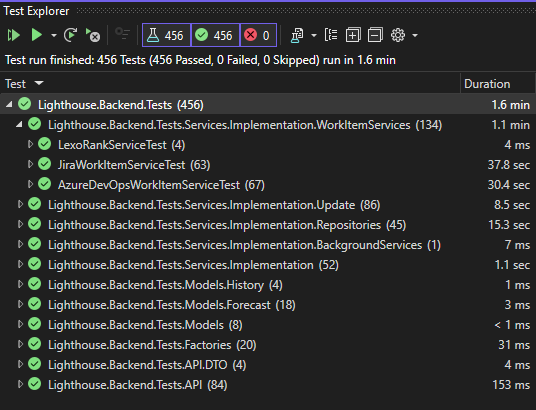Select JiraWorkItemServiceTest (63) row

268,165
